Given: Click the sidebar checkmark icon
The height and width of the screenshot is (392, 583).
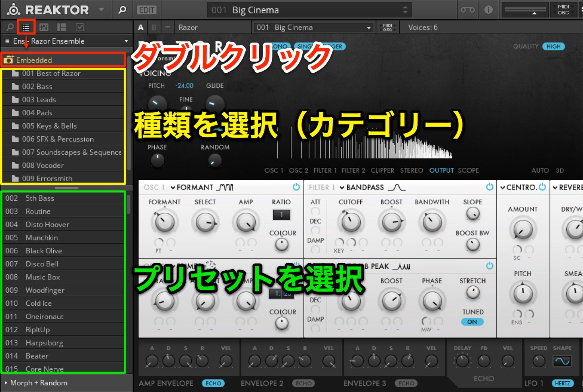Looking at the screenshot, I should 80,27.
